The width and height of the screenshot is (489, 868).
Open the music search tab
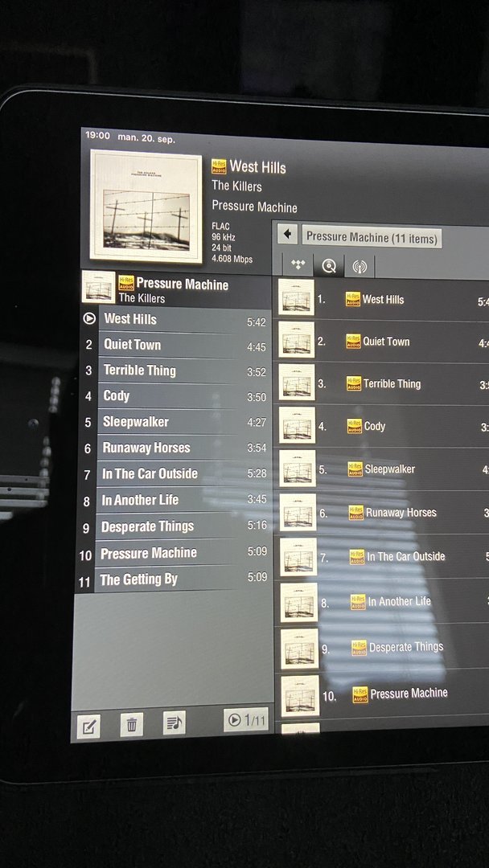point(329,266)
